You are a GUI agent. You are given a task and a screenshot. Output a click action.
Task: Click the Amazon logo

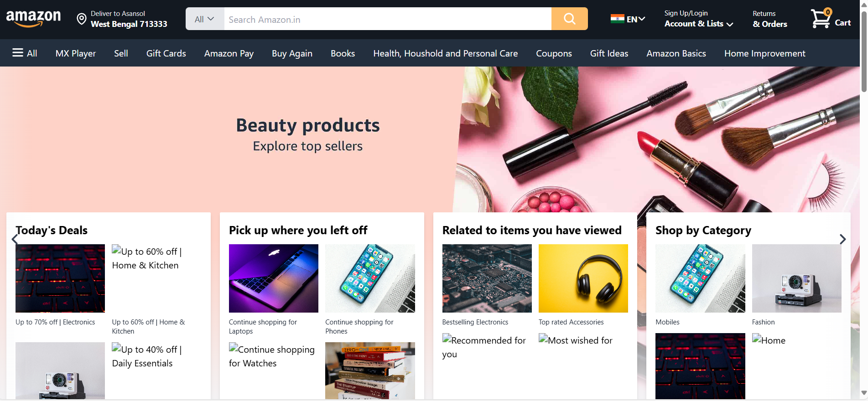(33, 19)
